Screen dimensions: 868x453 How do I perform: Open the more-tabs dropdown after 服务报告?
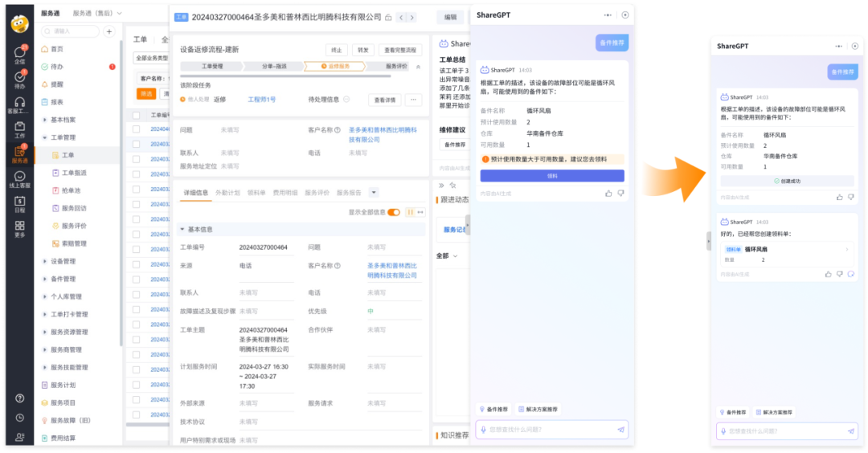tap(374, 193)
